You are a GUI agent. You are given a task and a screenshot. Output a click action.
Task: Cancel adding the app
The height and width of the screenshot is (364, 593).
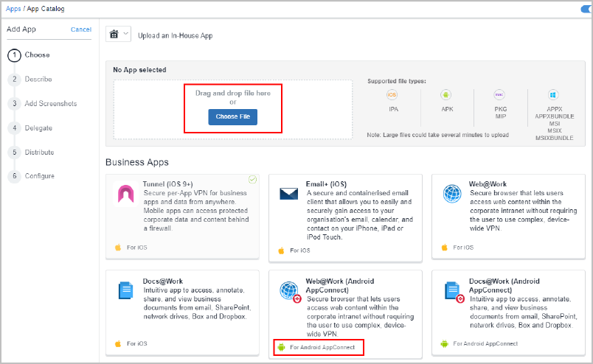coord(80,29)
